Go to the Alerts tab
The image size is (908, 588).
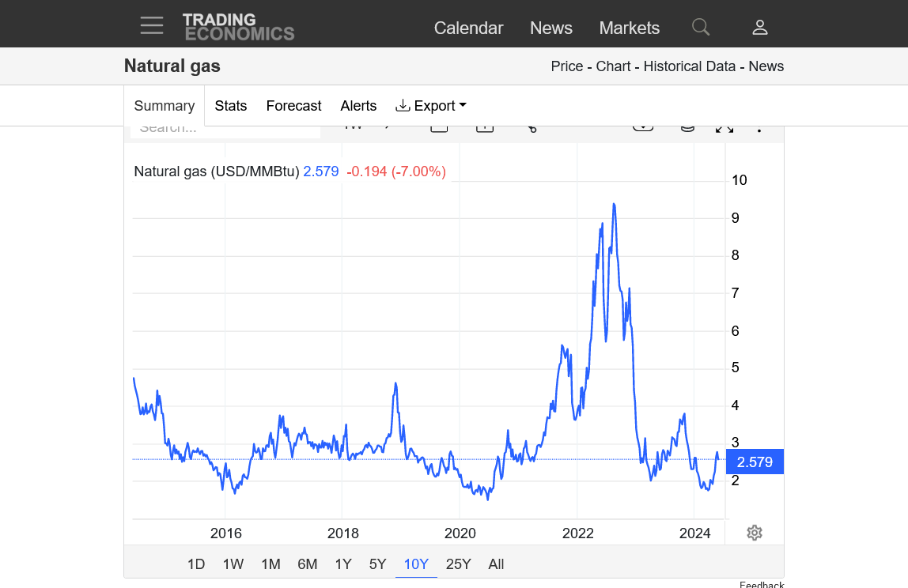pos(358,106)
